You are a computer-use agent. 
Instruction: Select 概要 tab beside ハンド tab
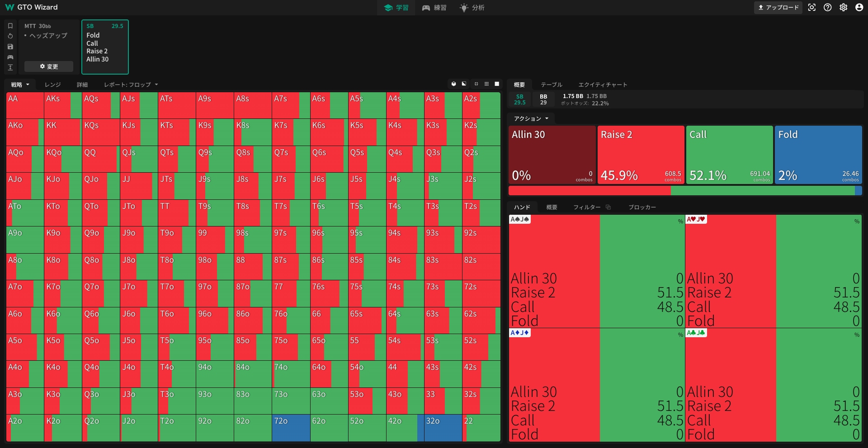552,207
